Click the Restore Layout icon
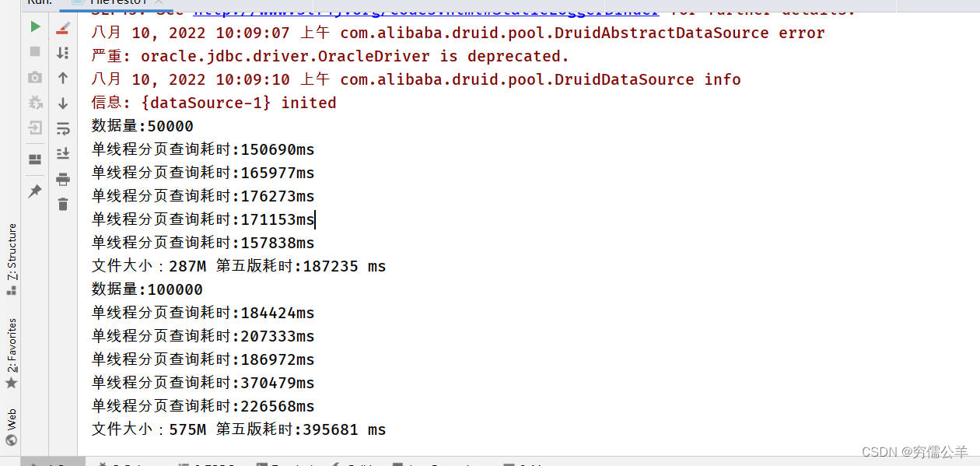Image resolution: width=980 pixels, height=466 pixels. pos(35,159)
